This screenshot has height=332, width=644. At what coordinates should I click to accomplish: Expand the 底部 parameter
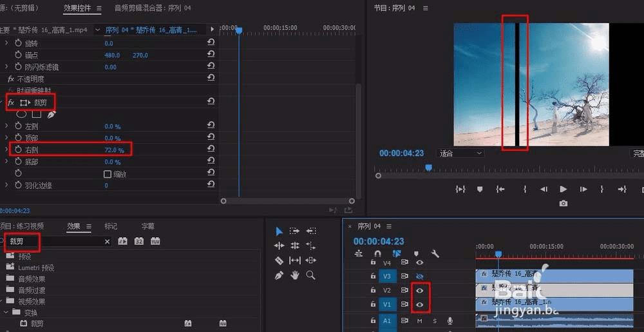pyautogui.click(x=6, y=161)
